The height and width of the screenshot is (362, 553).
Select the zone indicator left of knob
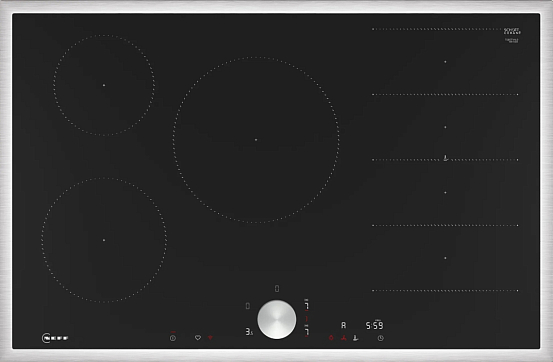coord(248,306)
